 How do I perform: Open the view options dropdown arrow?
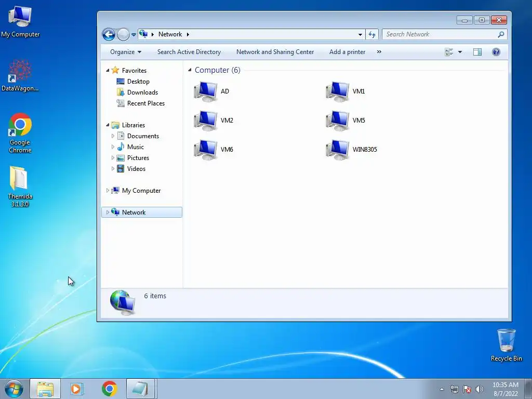[460, 52]
